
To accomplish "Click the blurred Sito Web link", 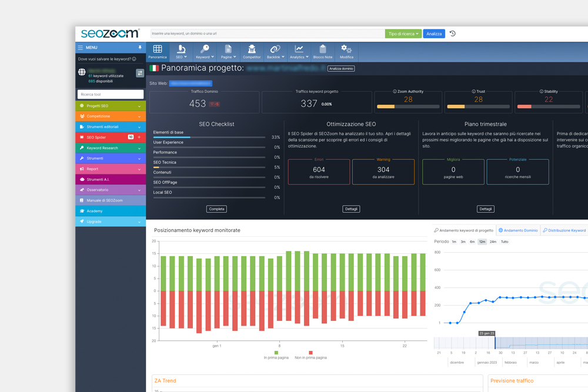I will pyautogui.click(x=191, y=83).
